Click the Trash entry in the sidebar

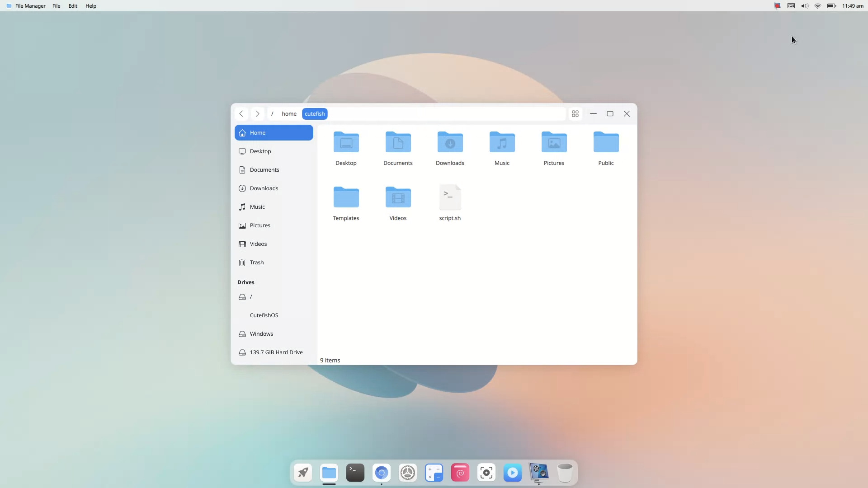pyautogui.click(x=256, y=263)
